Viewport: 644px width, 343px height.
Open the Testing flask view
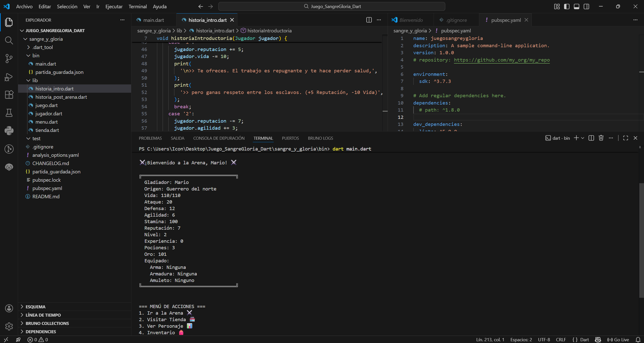9,113
